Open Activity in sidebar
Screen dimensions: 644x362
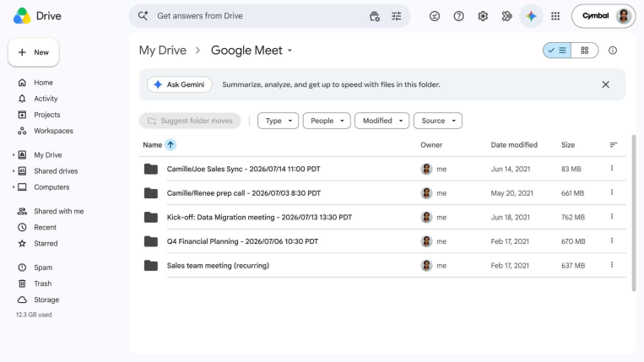(x=38, y=99)
